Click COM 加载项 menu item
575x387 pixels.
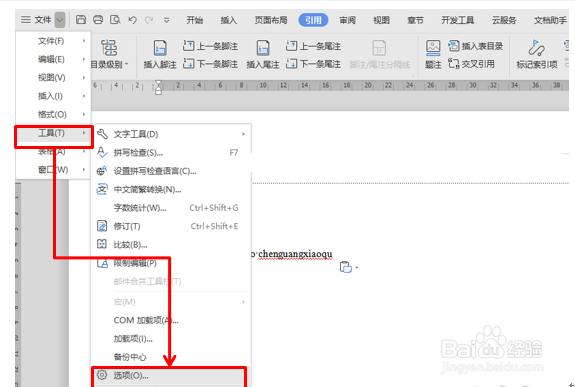coord(171,320)
